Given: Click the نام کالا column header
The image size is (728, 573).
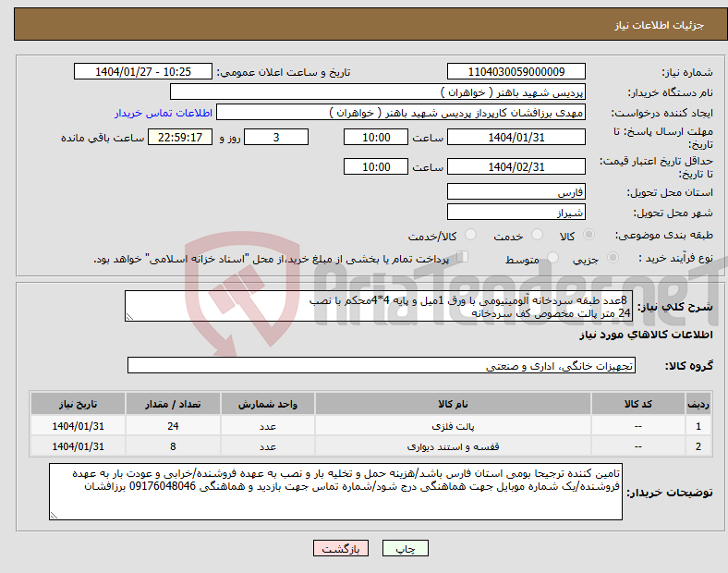Looking at the screenshot, I should point(453,404).
